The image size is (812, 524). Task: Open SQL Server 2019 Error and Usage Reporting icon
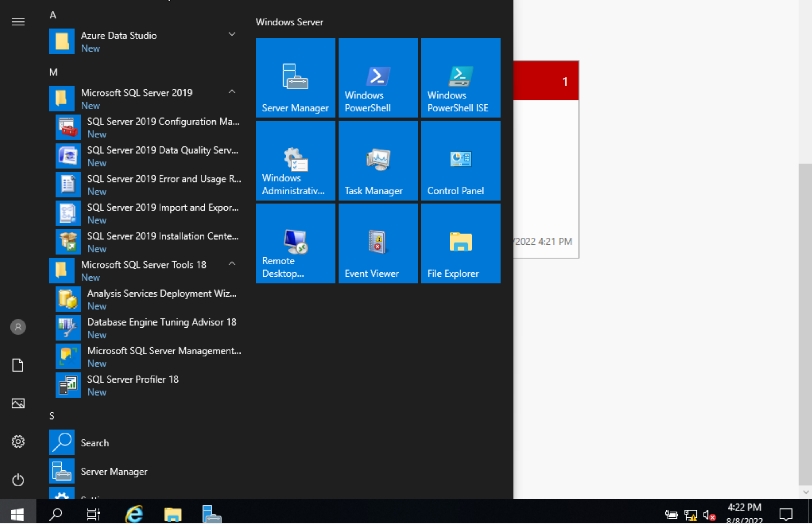(68, 184)
